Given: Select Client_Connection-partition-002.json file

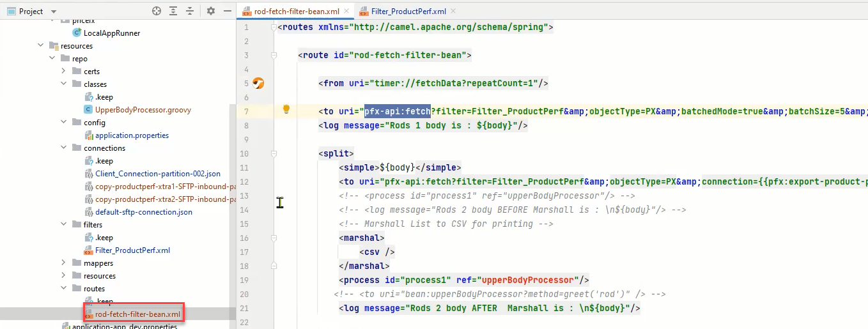Looking at the screenshot, I should tap(157, 174).
